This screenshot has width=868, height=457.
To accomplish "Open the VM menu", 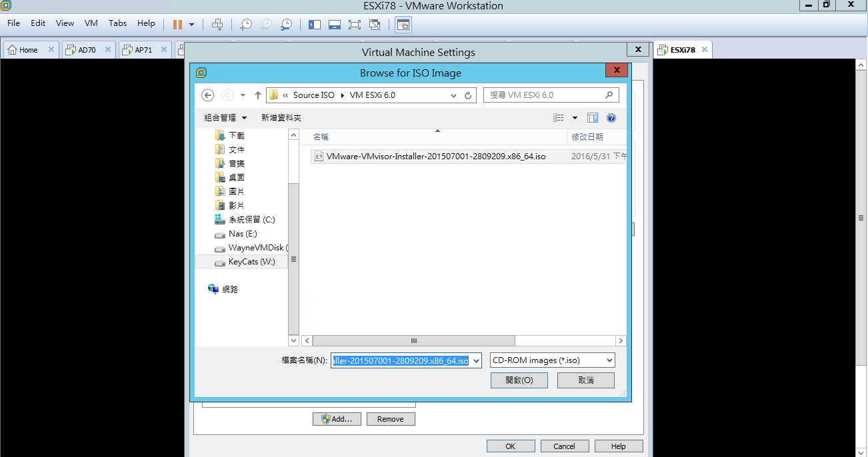I will click(91, 23).
